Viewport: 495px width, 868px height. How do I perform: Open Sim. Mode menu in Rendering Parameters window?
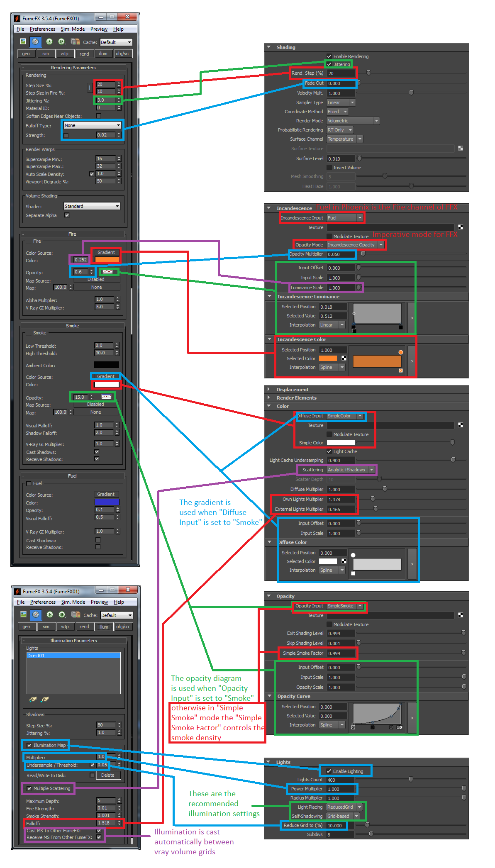click(x=73, y=29)
